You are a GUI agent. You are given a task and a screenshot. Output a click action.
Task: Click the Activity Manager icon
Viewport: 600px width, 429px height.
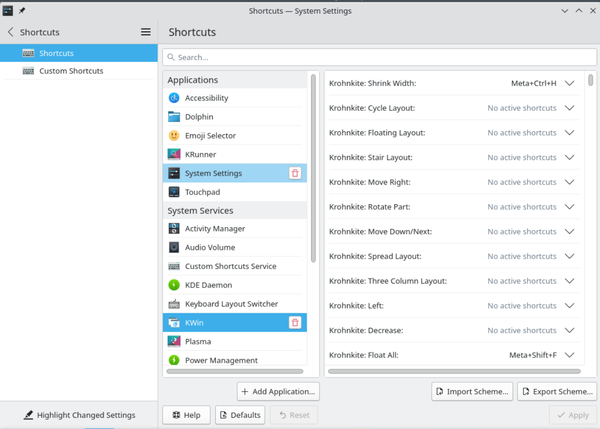point(174,228)
